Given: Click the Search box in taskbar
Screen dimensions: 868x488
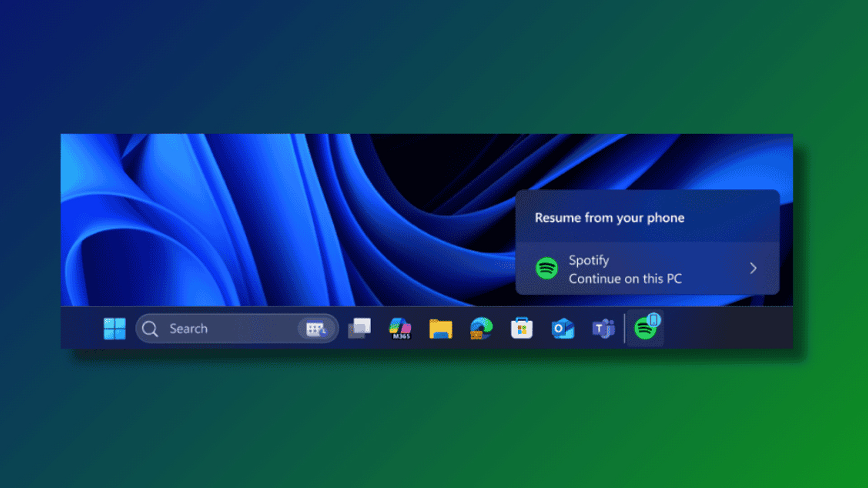Looking at the screenshot, I should (237, 328).
